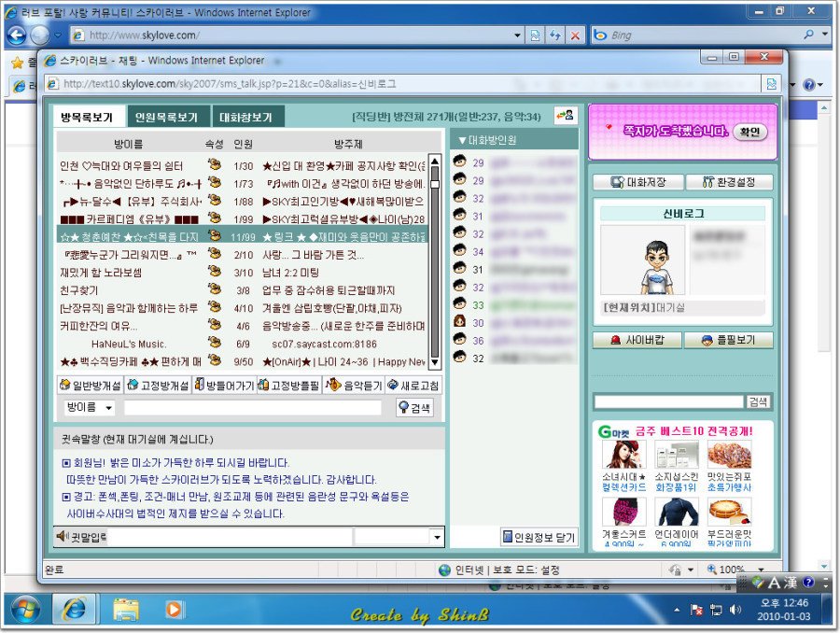This screenshot has width=840, height=633.
Task: Click 확인 on the message-arrived banner
Action: point(749,132)
